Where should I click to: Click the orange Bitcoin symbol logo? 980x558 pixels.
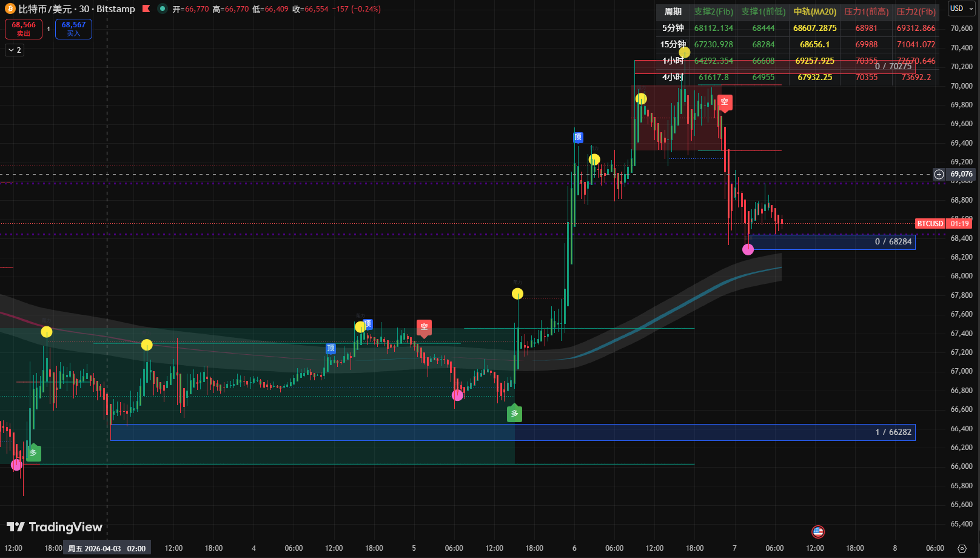[10, 9]
